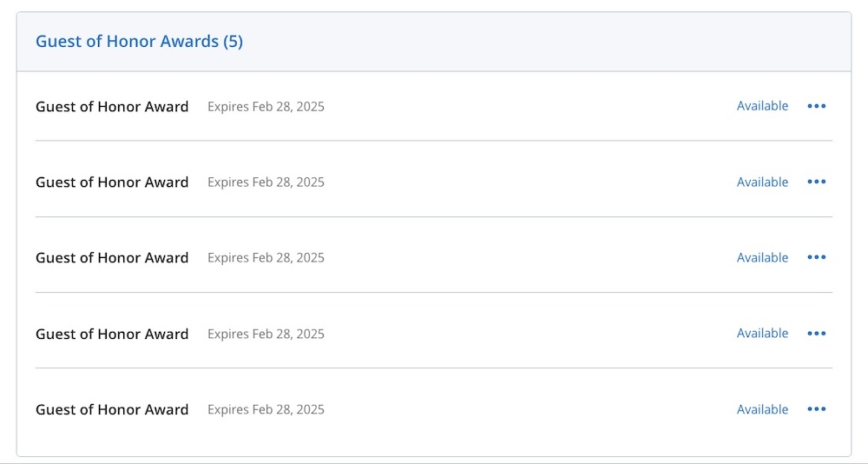Open three-dot menu for second award
This screenshot has width=868, height=464.
click(x=817, y=182)
